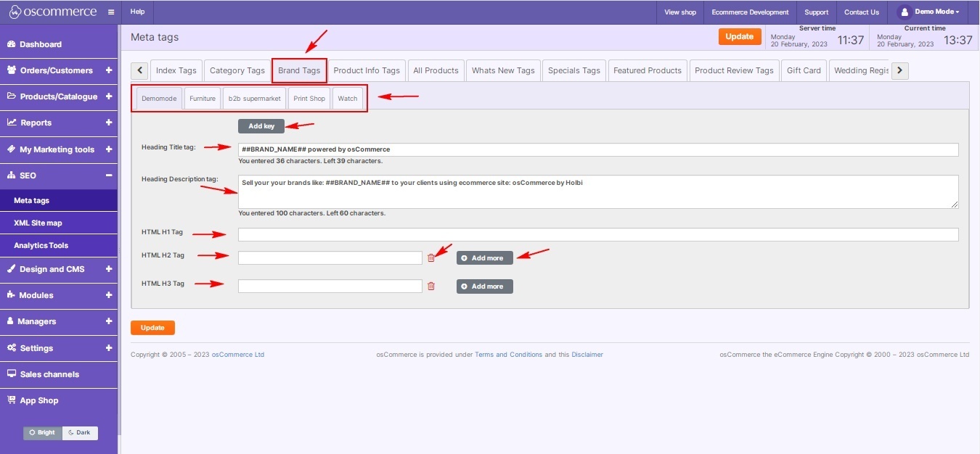
Task: Click the Add key button
Action: coord(261,126)
